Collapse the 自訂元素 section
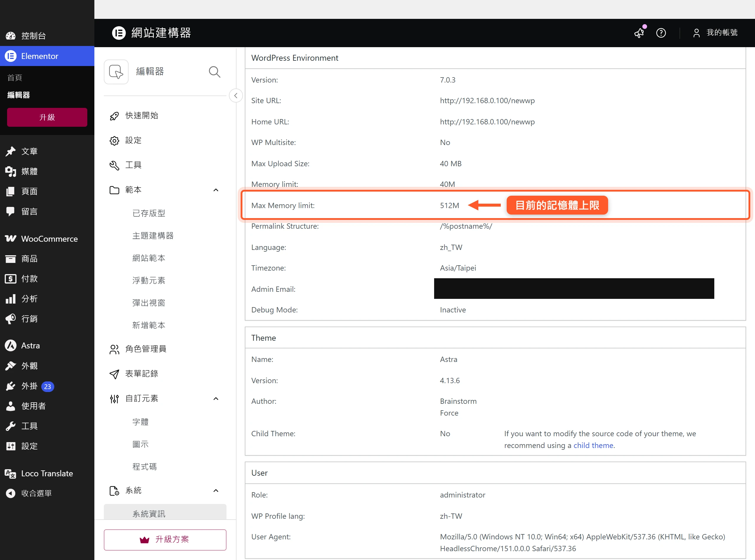The height and width of the screenshot is (560, 755). 216,399
